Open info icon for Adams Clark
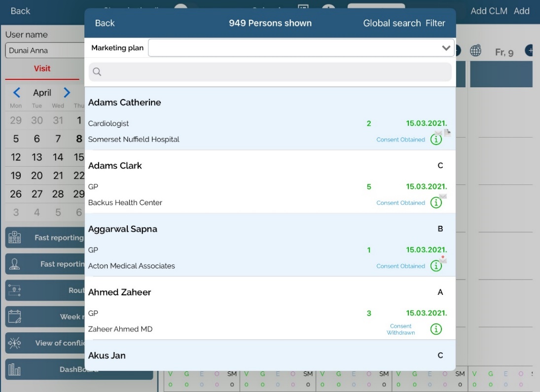The image size is (540, 392). (x=435, y=203)
